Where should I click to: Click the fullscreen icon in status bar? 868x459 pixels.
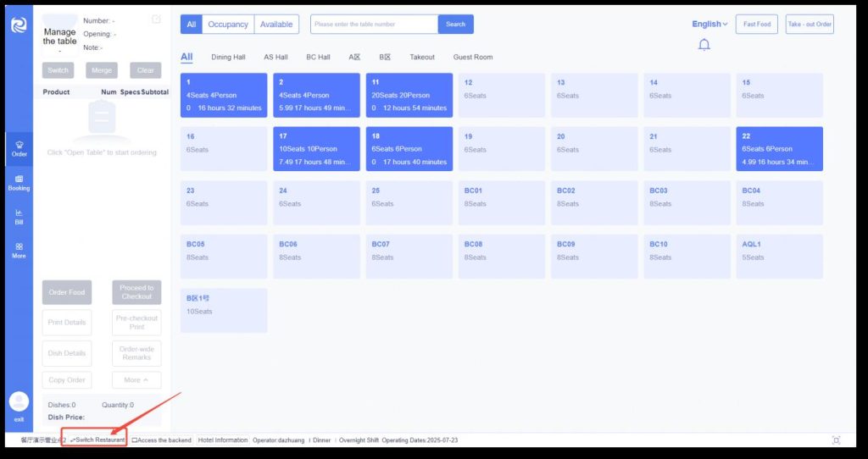point(836,440)
